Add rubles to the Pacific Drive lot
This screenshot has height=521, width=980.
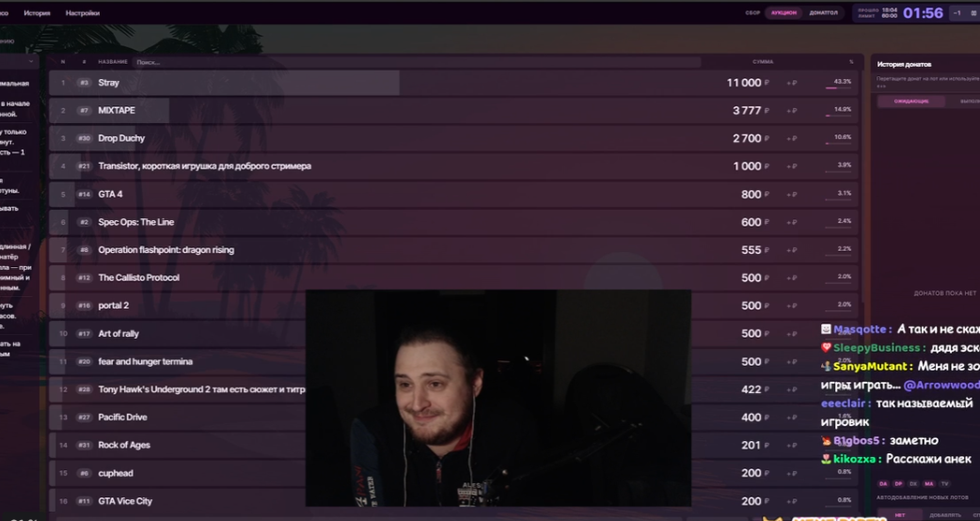tap(792, 418)
